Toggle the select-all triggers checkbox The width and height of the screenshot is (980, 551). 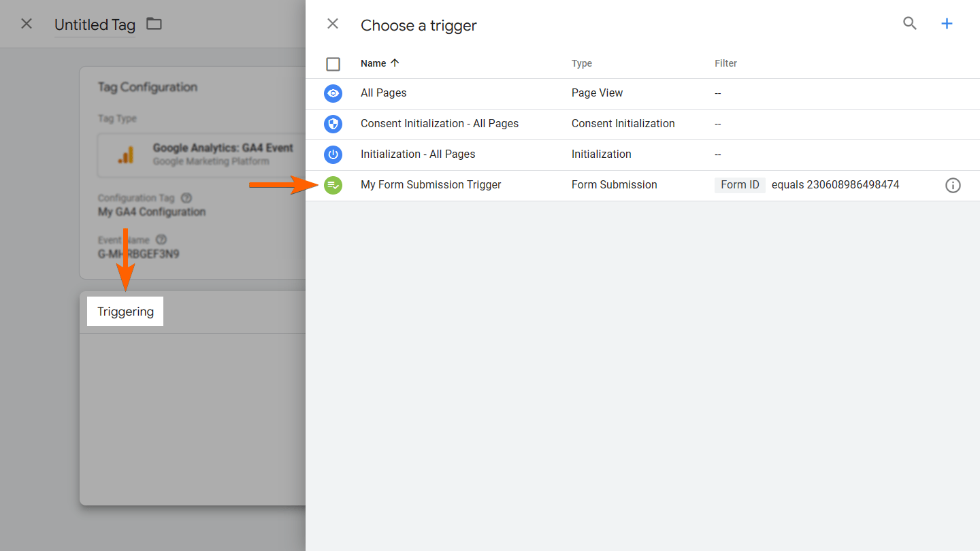(333, 64)
